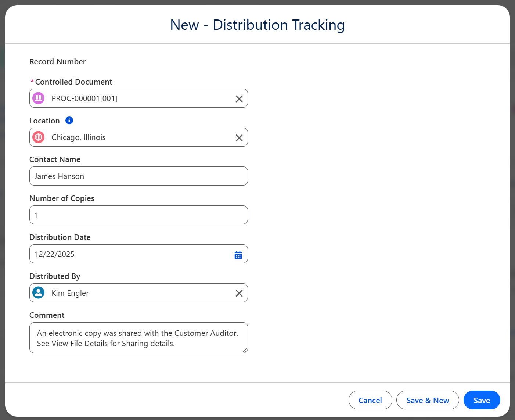515x420 pixels.
Task: Select the PROC-000001[001] text in Controlled Document
Action: (x=84, y=98)
